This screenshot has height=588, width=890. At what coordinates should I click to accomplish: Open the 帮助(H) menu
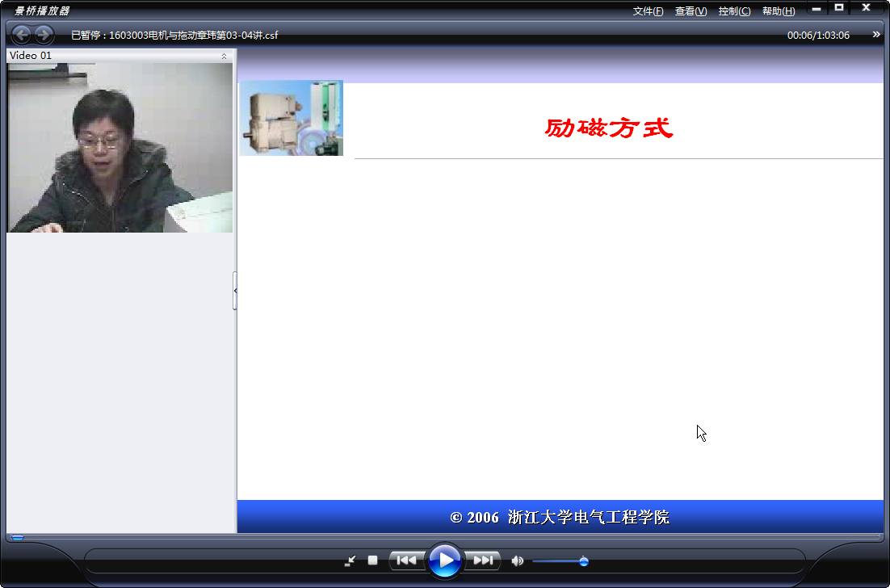click(779, 11)
